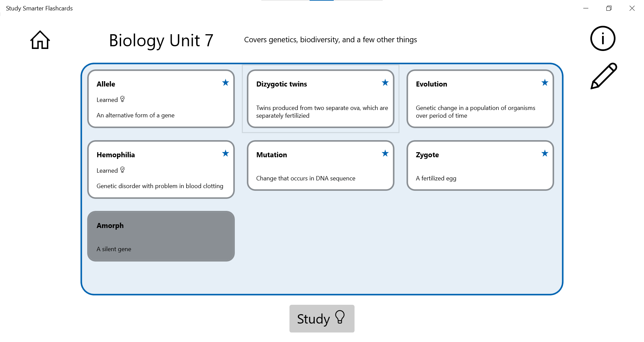Click learned lightbulb icon on Allele card
The image size is (644, 342).
click(122, 99)
